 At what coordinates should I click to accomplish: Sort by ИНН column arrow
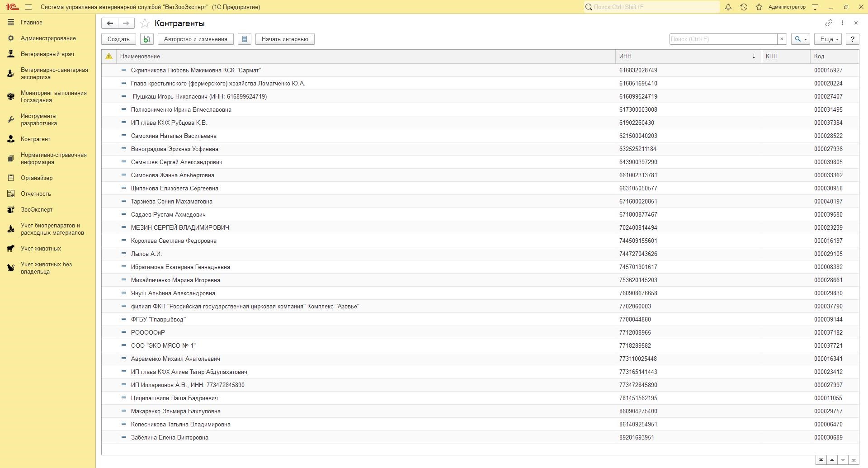[754, 56]
